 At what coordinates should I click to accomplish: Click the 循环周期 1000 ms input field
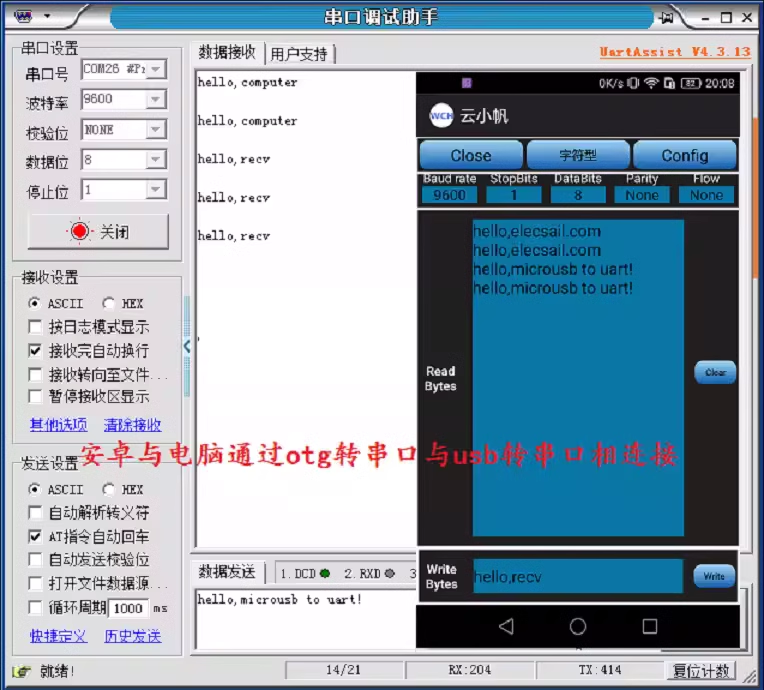pyautogui.click(x=129, y=608)
